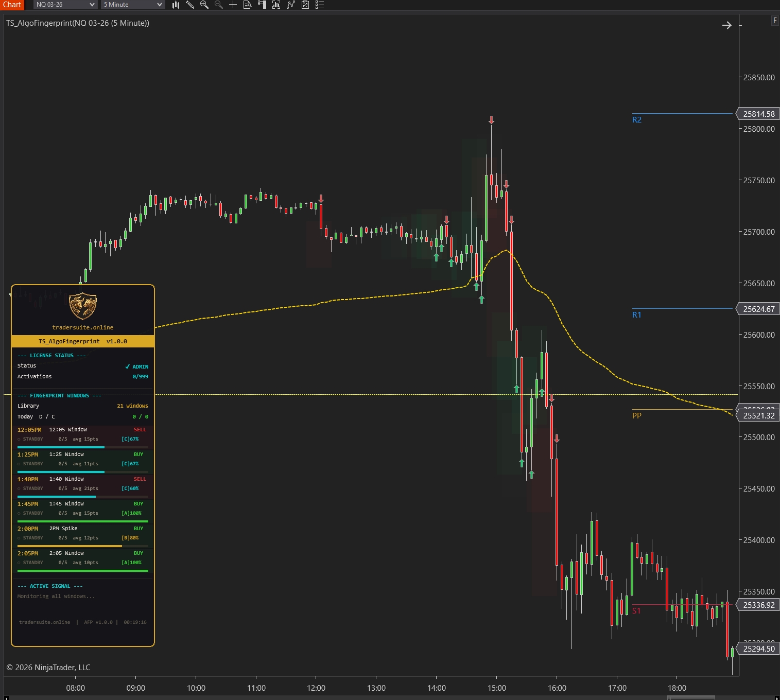Click the sell arrow above the session high candle
This screenshot has height=700, width=780.
492,120
